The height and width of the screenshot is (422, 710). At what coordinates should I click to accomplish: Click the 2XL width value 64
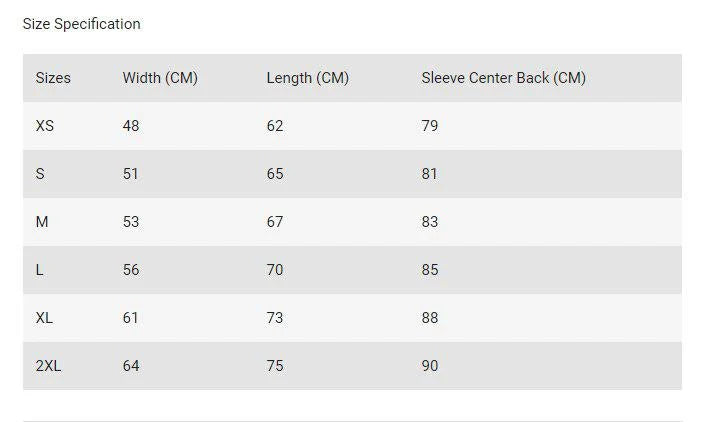tap(131, 366)
